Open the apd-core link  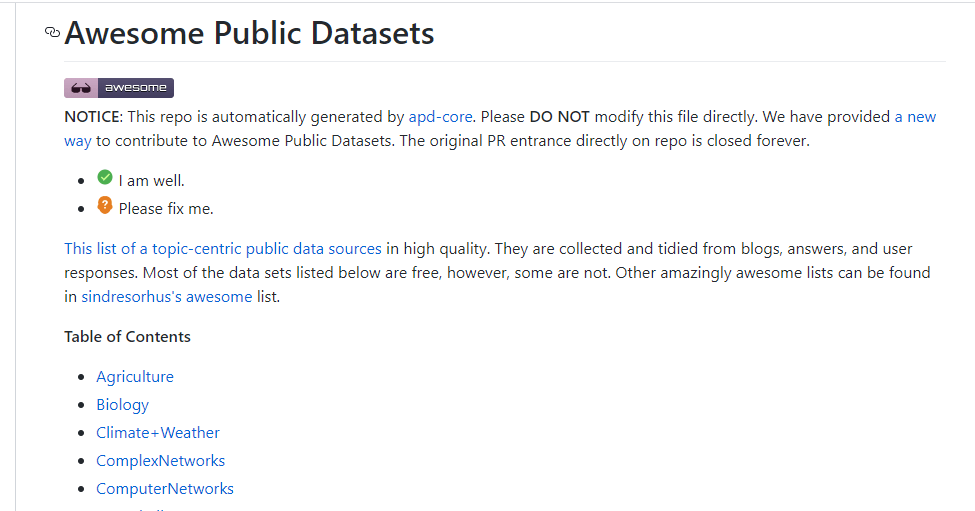pyautogui.click(x=440, y=116)
